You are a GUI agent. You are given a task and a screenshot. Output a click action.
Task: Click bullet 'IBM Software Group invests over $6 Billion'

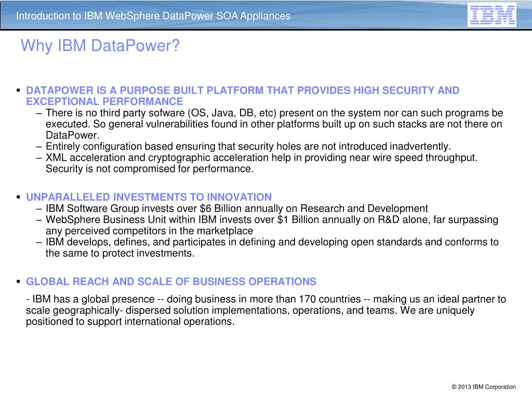coord(237,208)
